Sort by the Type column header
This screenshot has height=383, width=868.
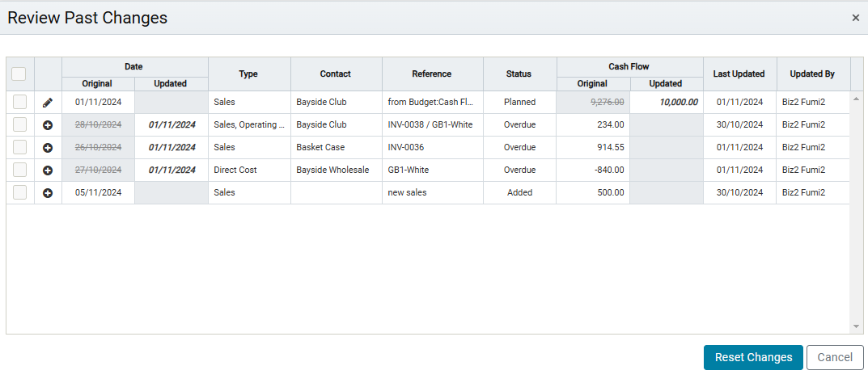[x=248, y=74]
